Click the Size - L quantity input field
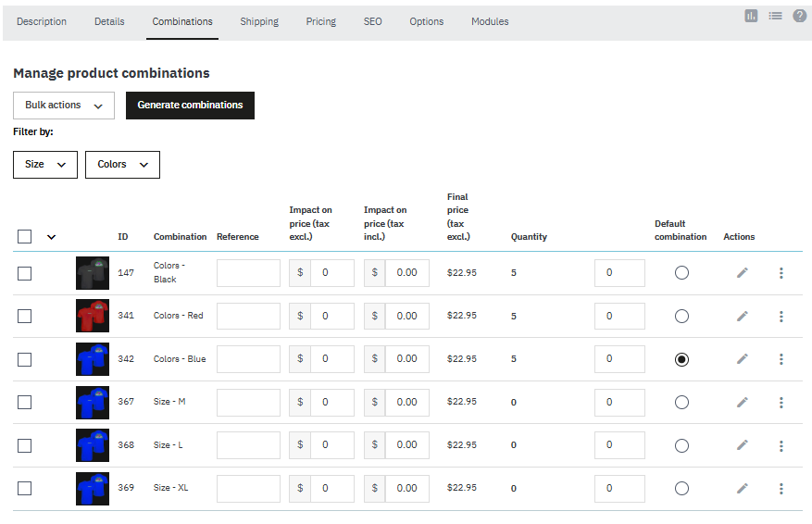This screenshot has width=812, height=524. click(619, 445)
